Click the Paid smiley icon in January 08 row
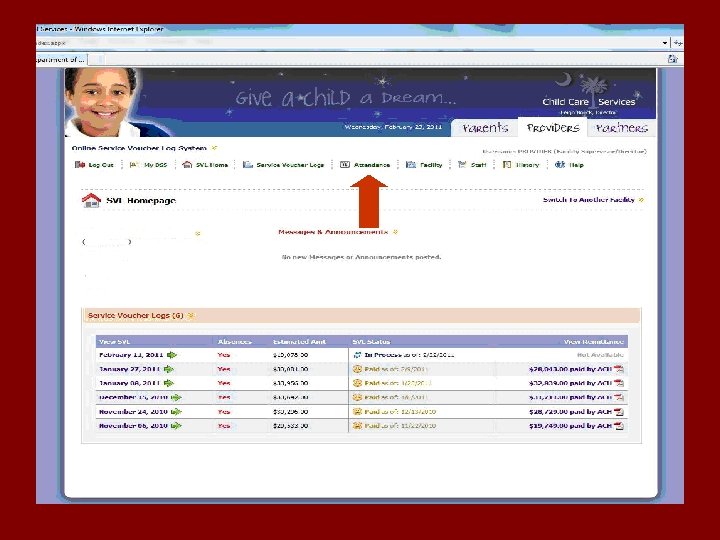 (357, 383)
